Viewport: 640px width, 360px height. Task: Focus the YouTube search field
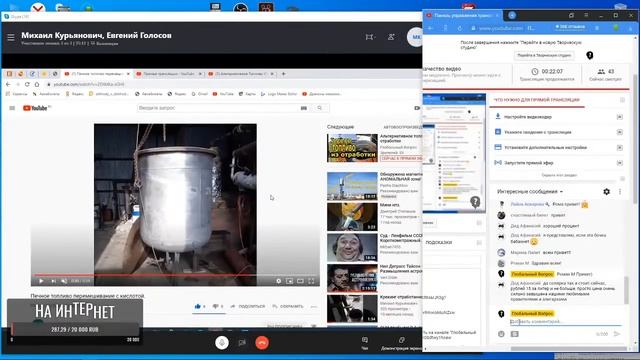218,108
